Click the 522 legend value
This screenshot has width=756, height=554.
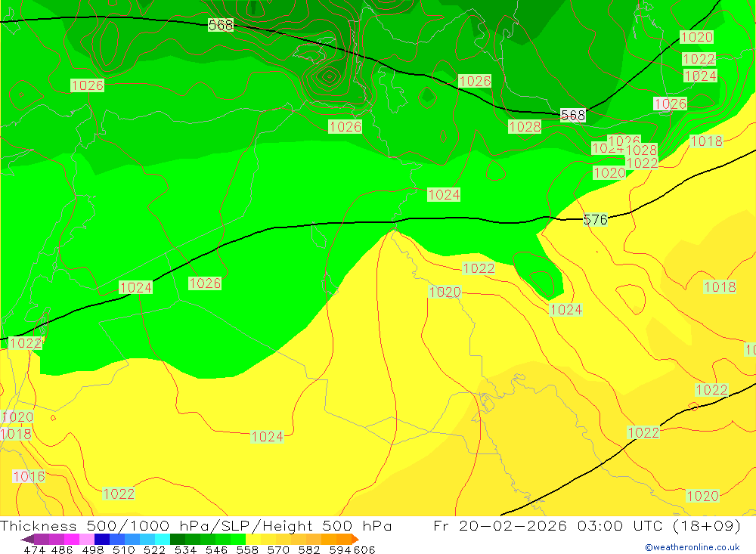coord(154,549)
